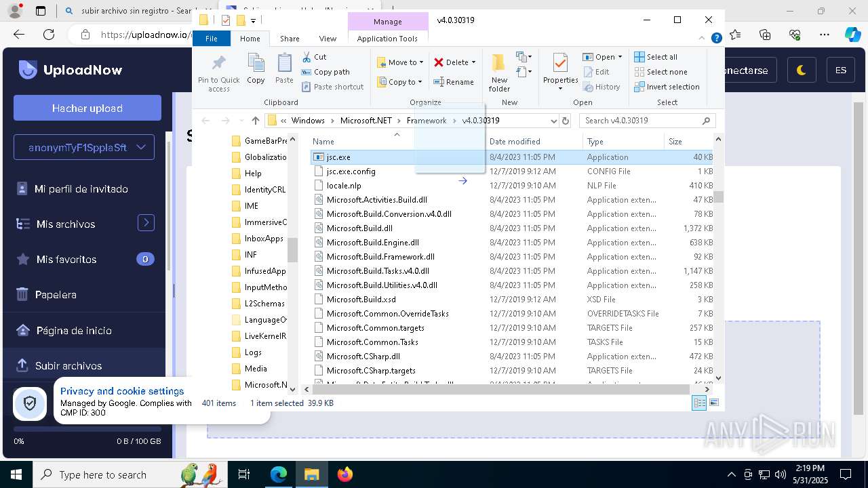Click Select all in ribbon

pos(656,57)
